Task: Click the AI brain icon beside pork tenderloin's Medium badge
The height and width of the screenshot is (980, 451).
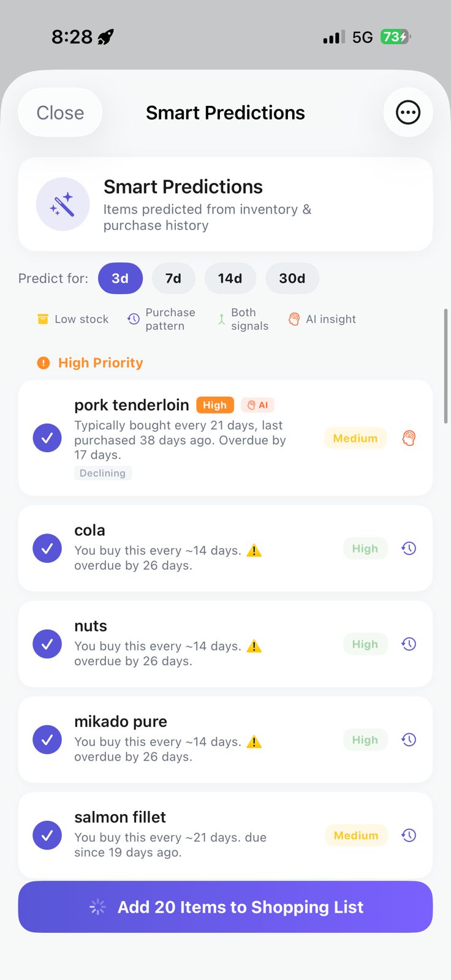Action: pyautogui.click(x=409, y=438)
